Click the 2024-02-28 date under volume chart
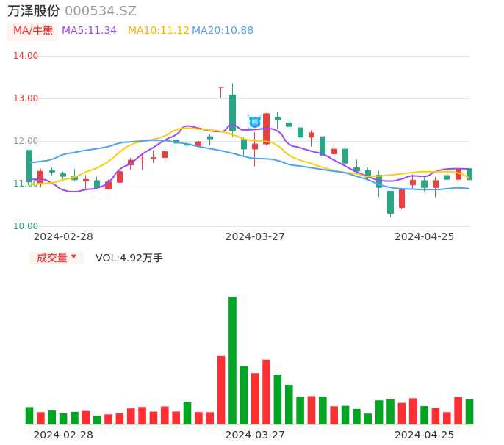 click(63, 435)
